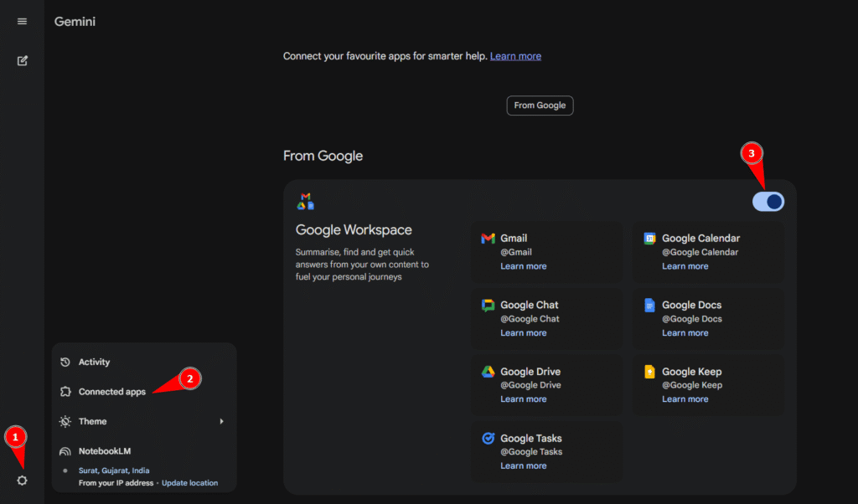This screenshot has width=858, height=504.
Task: Select Connected apps from the menu
Action: (x=111, y=391)
